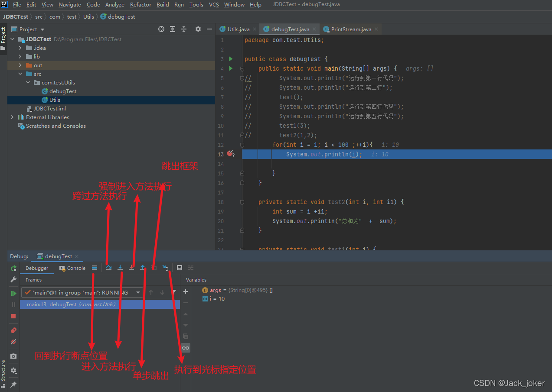
Task: Switch to the Utils.java editor tab
Action: (x=234, y=29)
